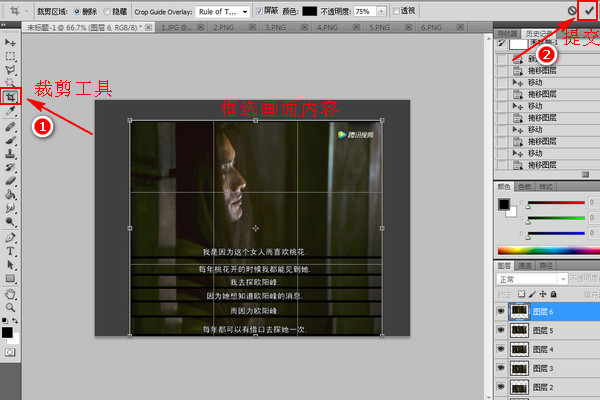
Task: Expand the toolbox with the double arrow
Action: click(x=3, y=24)
